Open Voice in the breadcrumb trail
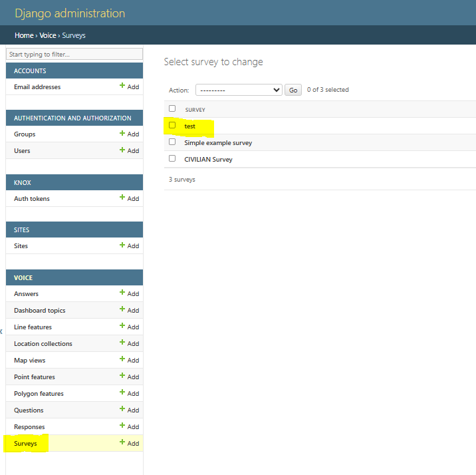 (48, 35)
